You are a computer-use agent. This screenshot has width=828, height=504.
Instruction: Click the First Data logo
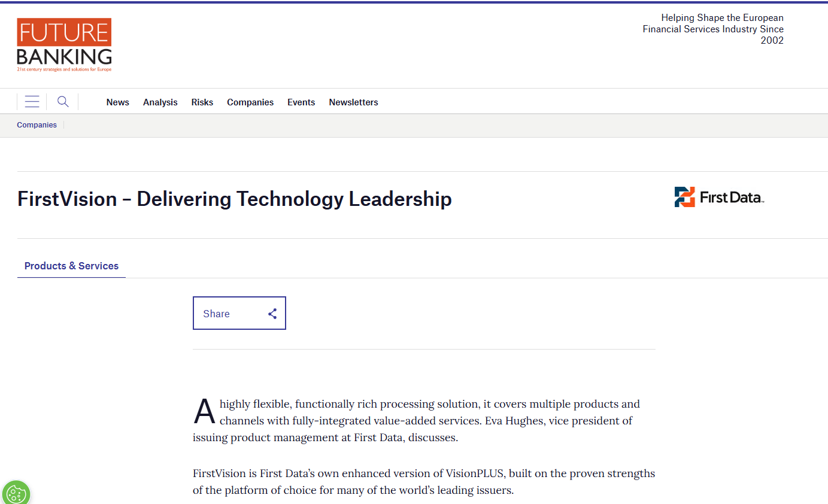coord(720,197)
